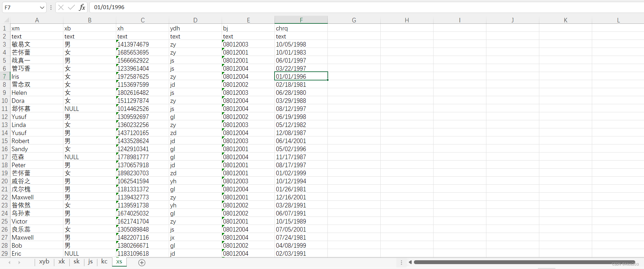
Task: Click the horizontal scrollbar thumb
Action: [x=524, y=262]
